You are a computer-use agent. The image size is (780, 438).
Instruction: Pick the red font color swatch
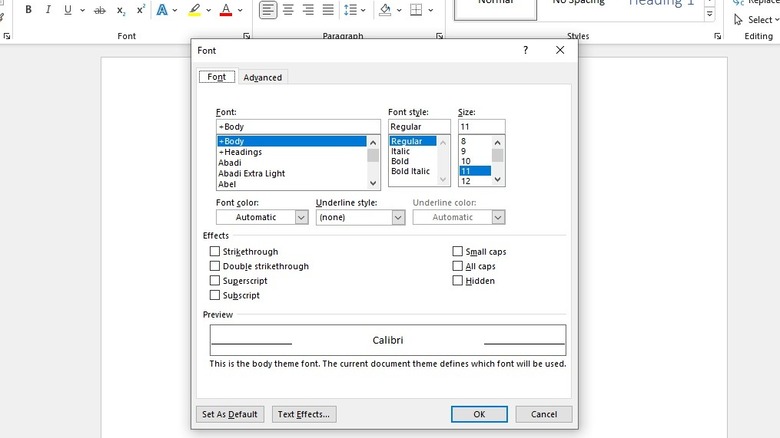point(225,10)
